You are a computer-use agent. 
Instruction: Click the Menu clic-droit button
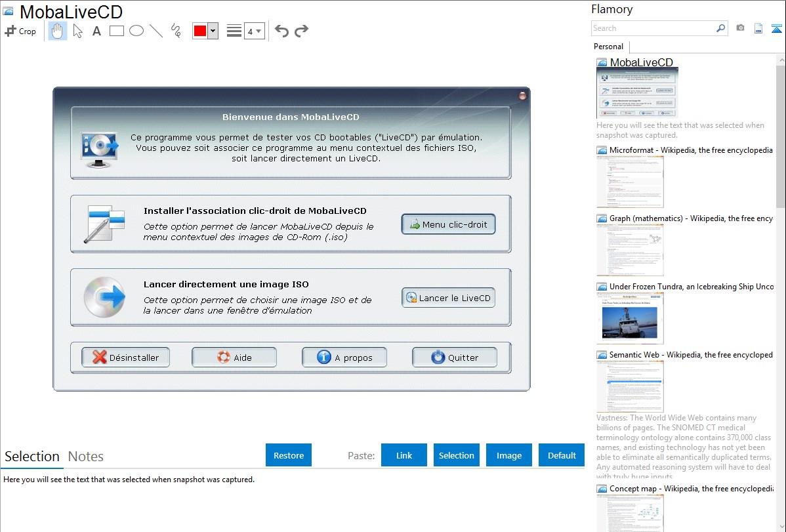[x=448, y=224]
